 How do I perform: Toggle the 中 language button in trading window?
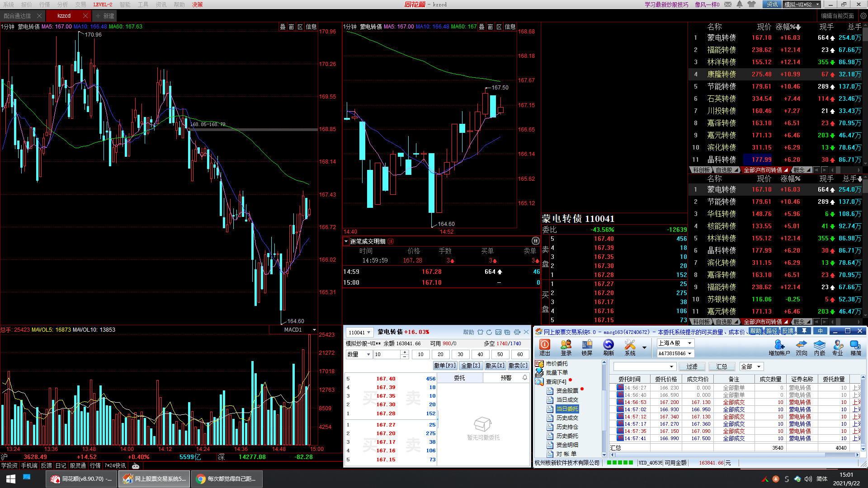tap(820, 331)
